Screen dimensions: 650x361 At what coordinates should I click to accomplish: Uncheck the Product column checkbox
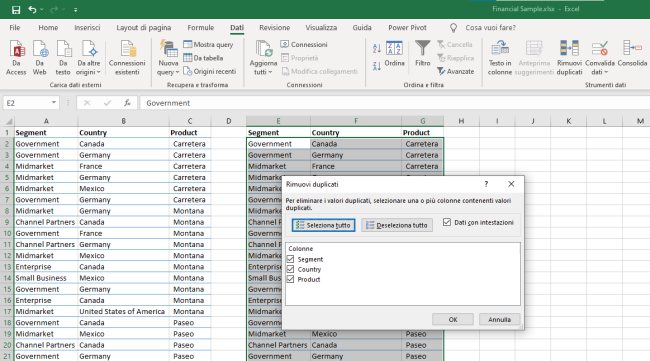point(291,279)
